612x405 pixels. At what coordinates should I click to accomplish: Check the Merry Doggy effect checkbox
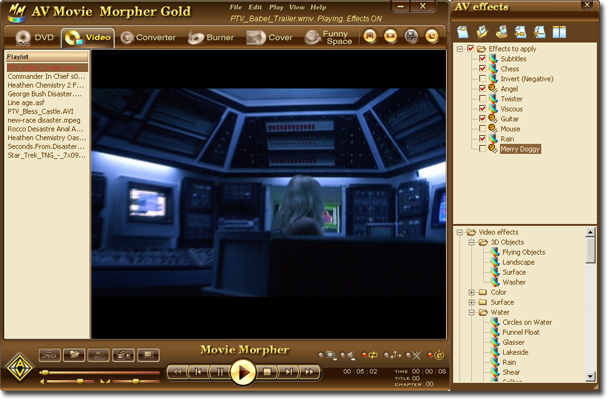tap(482, 149)
